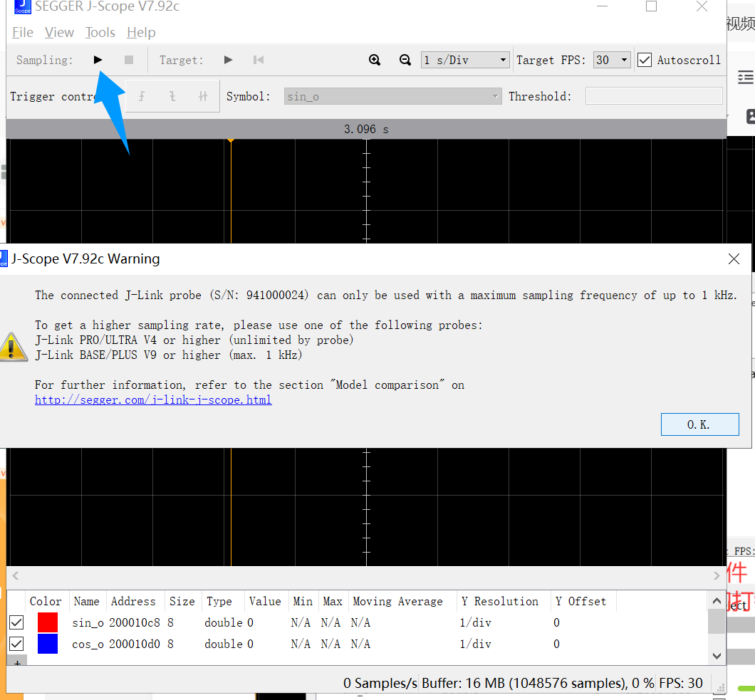Click the symbol table scroll up arrow
Viewport: 755px width, 700px height.
(717, 600)
